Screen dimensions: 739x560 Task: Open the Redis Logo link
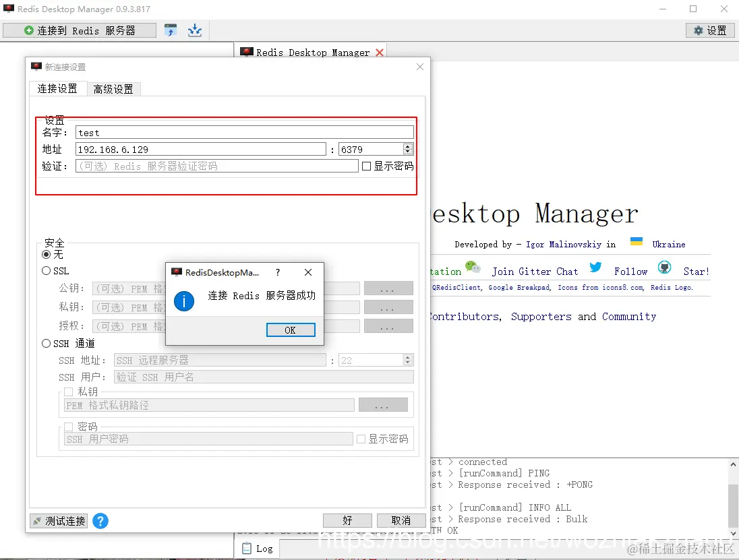[x=672, y=287]
